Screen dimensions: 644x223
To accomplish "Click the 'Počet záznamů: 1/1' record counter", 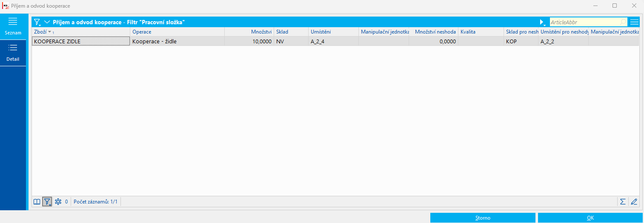I will point(95,202).
